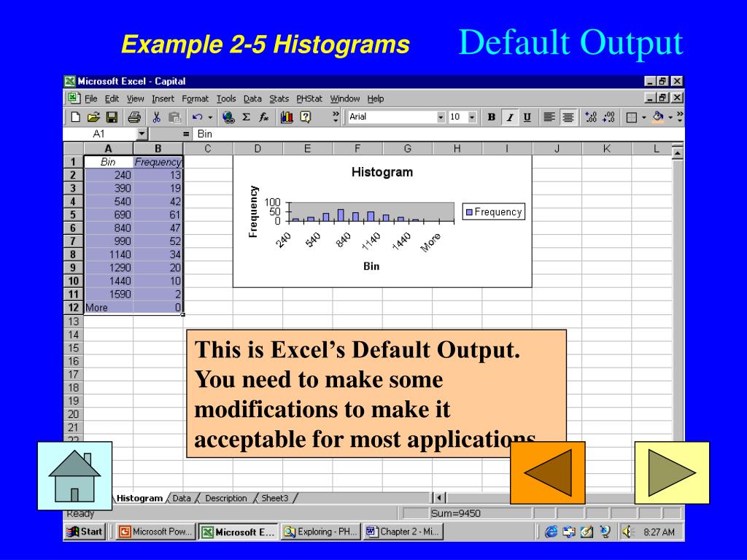
Task: Open the Edit menu
Action: [x=112, y=98]
